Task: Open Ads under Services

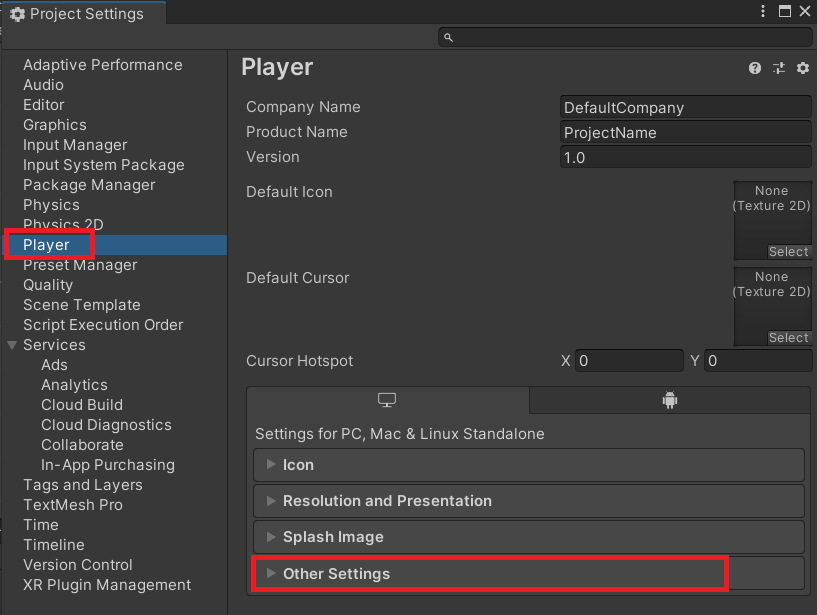Action: tap(54, 365)
